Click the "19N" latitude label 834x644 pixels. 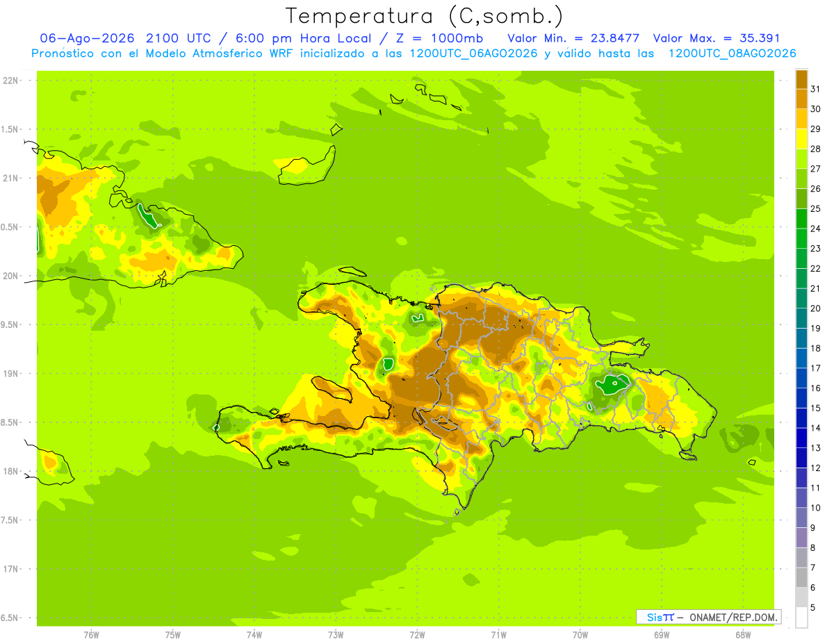click(x=10, y=373)
